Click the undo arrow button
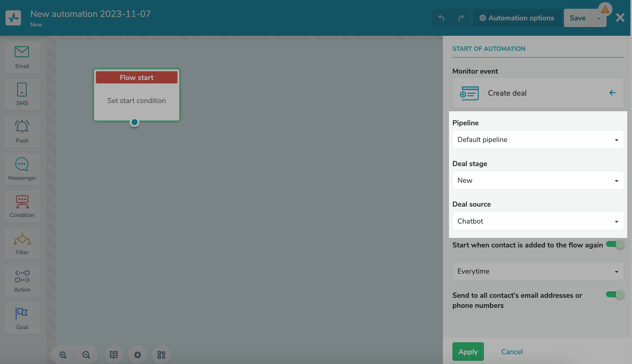632x364 pixels. [441, 18]
